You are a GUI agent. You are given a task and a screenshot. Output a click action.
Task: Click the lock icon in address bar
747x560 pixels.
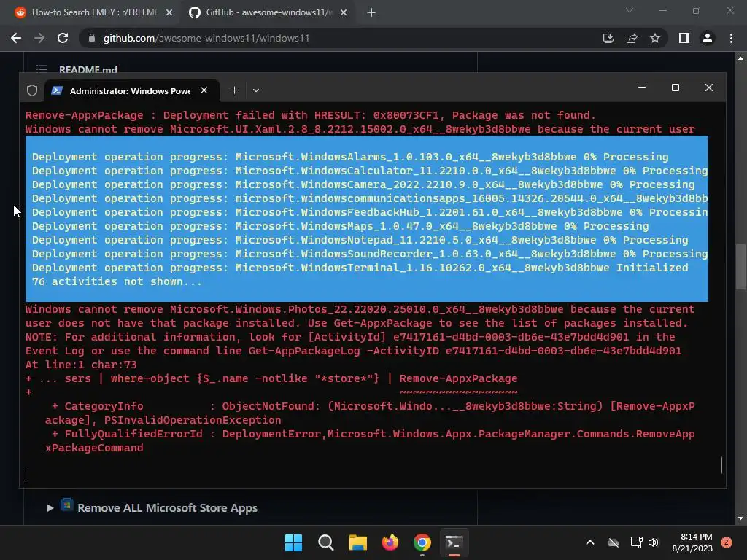point(92,38)
